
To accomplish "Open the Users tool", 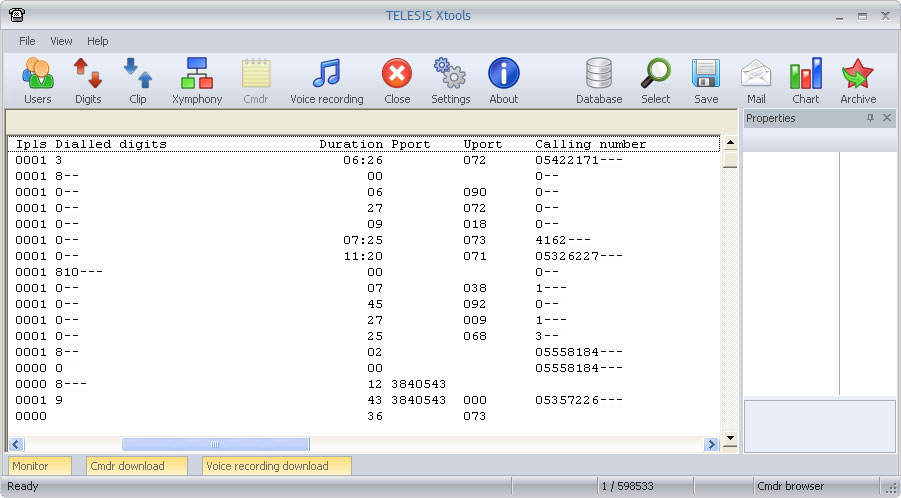I will 37,80.
